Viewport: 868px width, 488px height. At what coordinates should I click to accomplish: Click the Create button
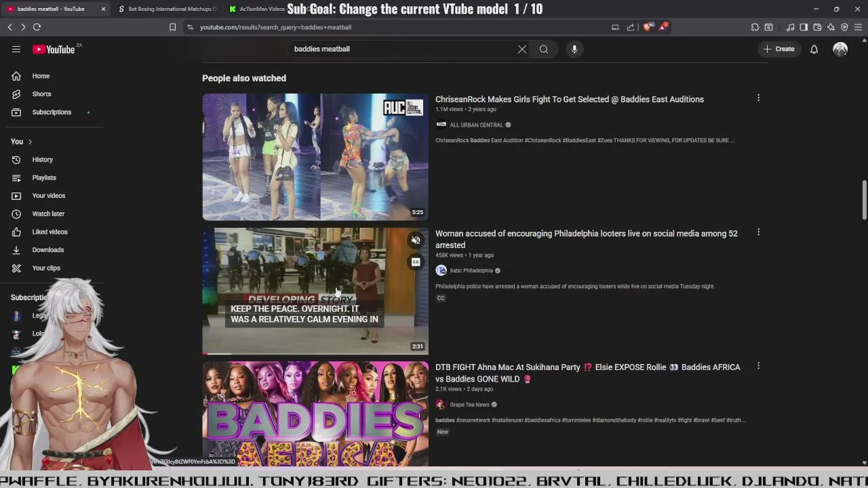click(778, 49)
